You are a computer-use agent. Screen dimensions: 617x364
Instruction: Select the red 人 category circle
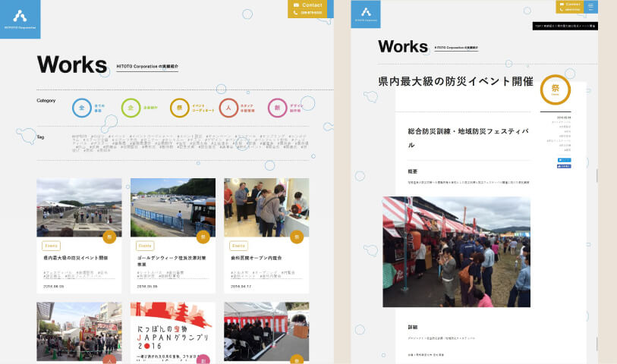click(x=228, y=108)
